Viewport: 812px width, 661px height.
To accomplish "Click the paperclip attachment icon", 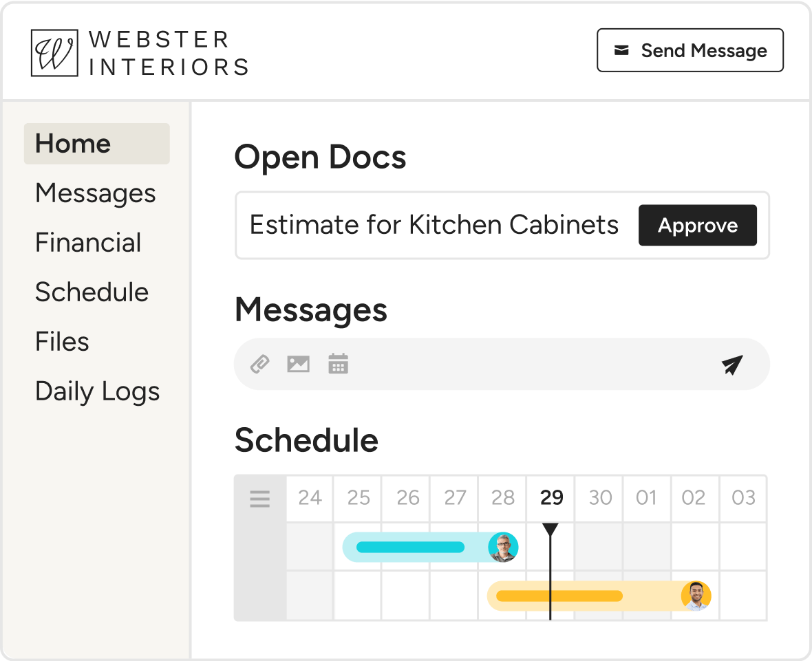I will [260, 364].
